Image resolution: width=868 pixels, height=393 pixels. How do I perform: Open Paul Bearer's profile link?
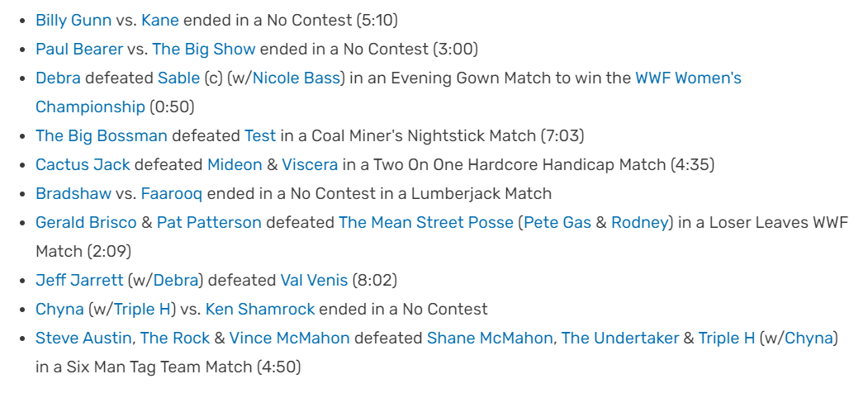[x=79, y=50]
